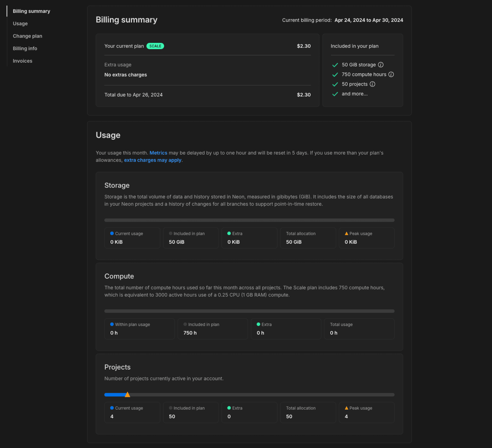This screenshot has width=492, height=448.
Task: Click the orange Peak usage triangle in Projects
Action: pyautogui.click(x=346, y=408)
